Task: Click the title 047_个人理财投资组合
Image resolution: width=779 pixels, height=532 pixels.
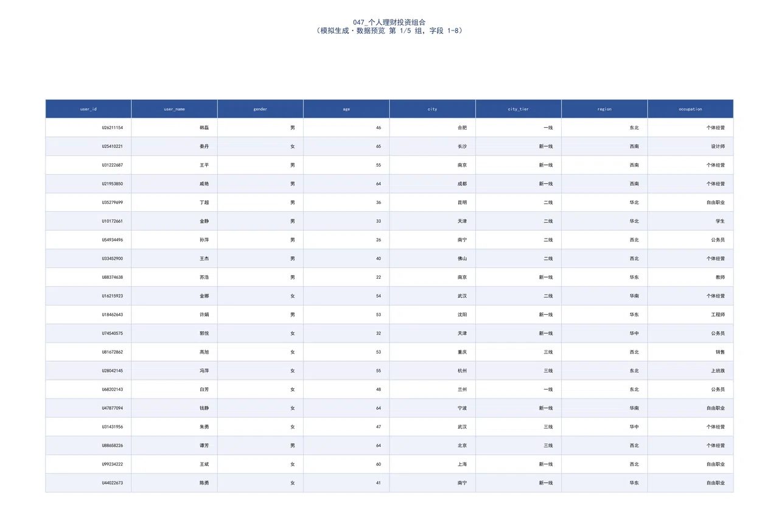Action: 389,22
